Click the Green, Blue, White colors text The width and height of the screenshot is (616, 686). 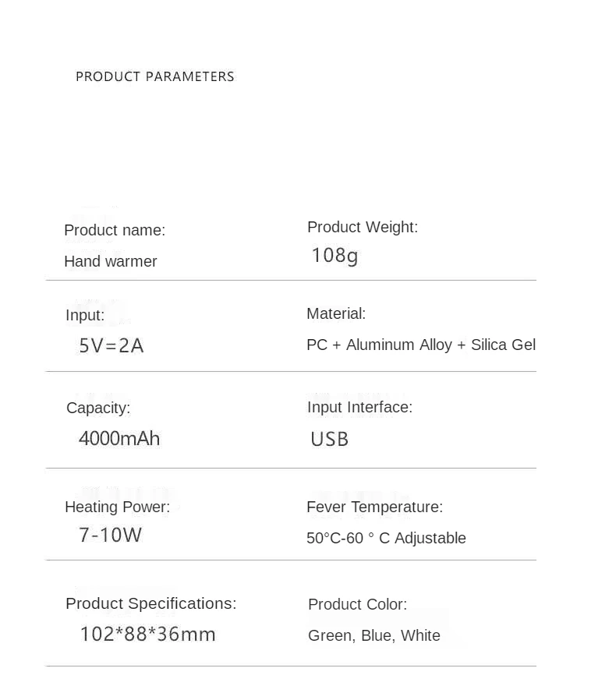coord(374,635)
